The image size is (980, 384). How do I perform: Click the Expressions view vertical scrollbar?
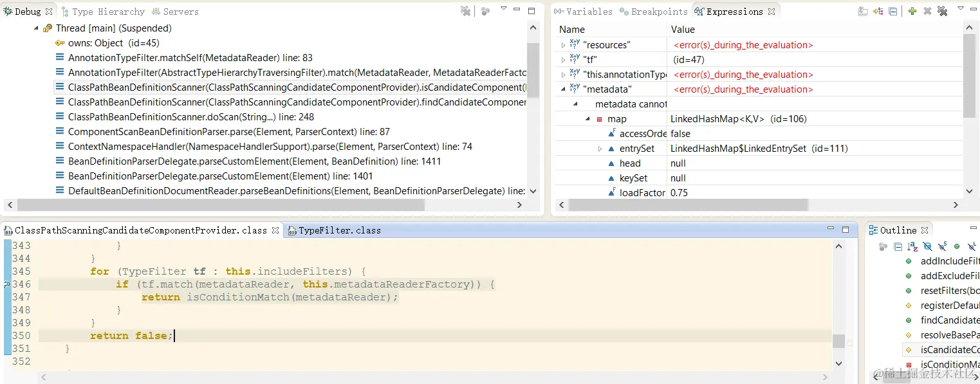(970, 76)
